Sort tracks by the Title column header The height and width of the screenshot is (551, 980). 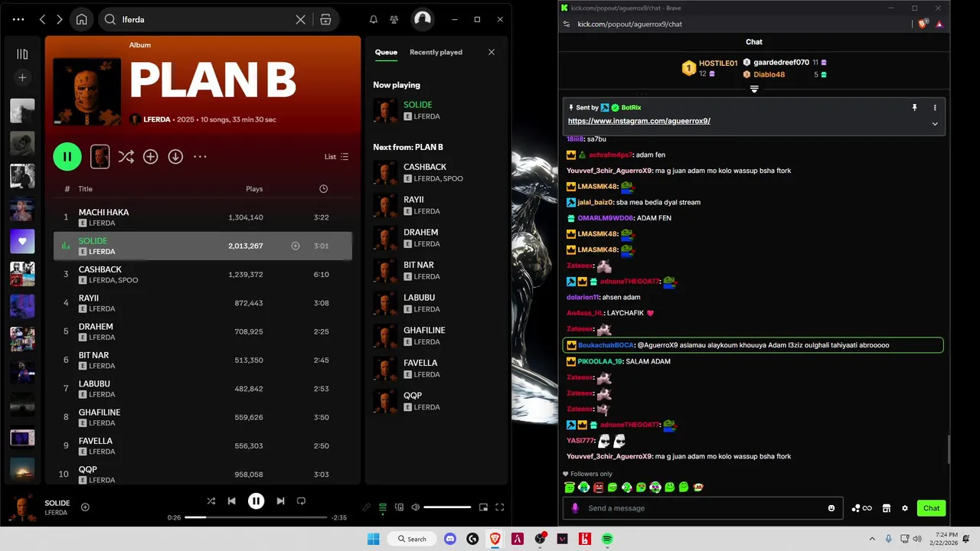pos(85,189)
